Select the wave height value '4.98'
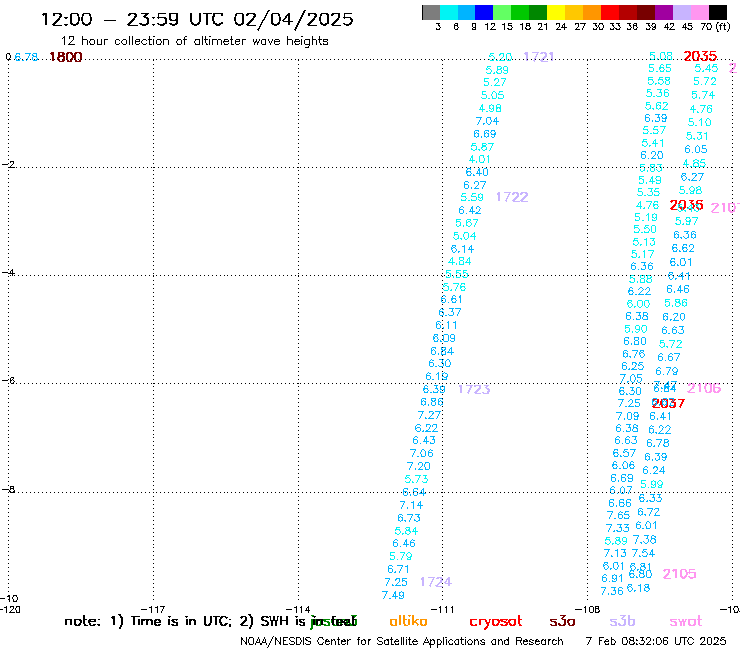 [x=490, y=109]
